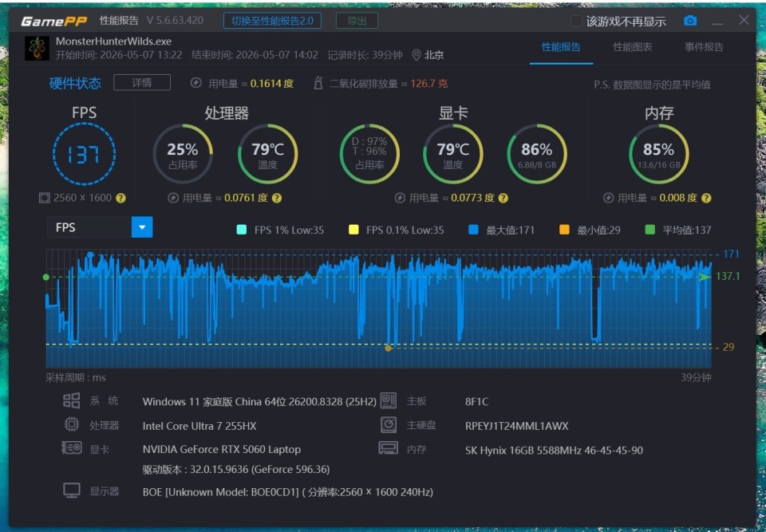This screenshot has width=766, height=532.
Task: Click the help icon next to 2560 × 1600
Action: coord(120,199)
